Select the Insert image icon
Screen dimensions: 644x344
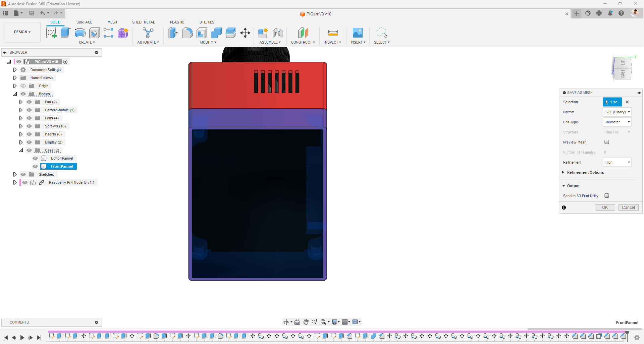pos(358,33)
